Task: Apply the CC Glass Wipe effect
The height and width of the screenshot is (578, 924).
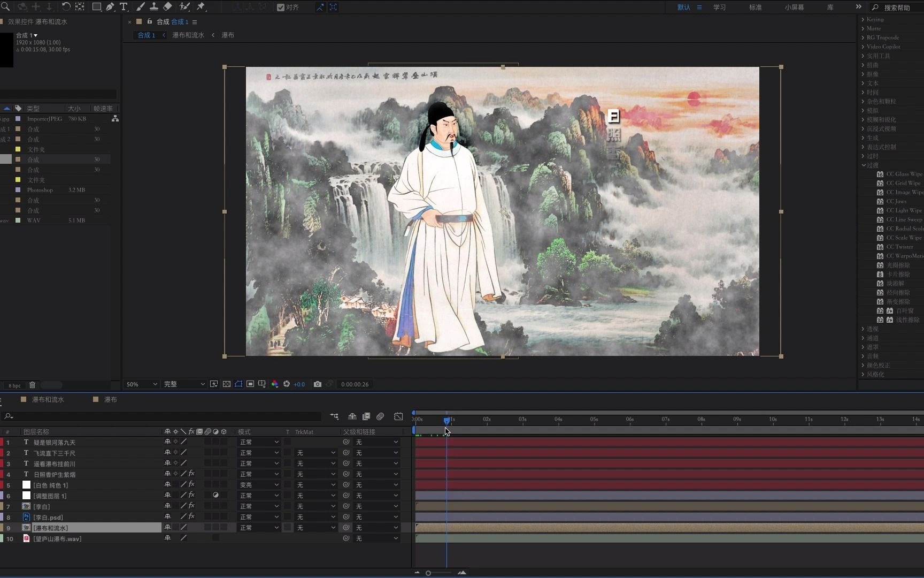Action: (x=904, y=174)
